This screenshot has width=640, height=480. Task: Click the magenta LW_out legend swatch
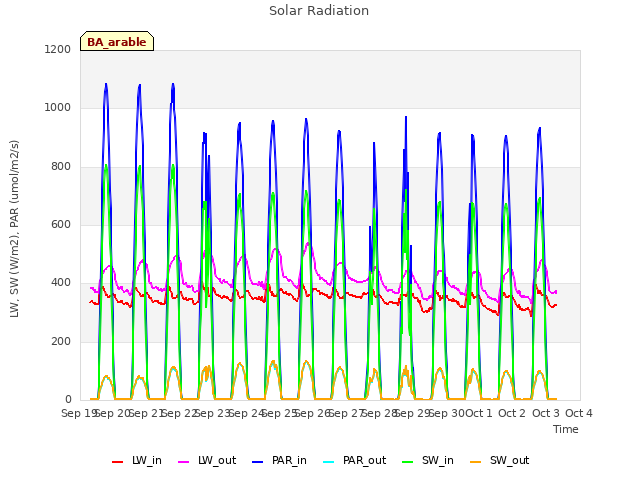pyautogui.click(x=184, y=462)
